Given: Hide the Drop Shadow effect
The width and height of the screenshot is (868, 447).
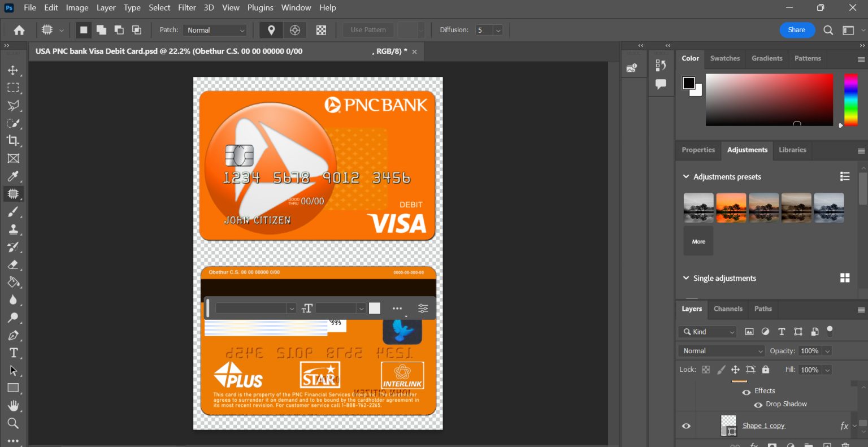Looking at the screenshot, I should [758, 405].
